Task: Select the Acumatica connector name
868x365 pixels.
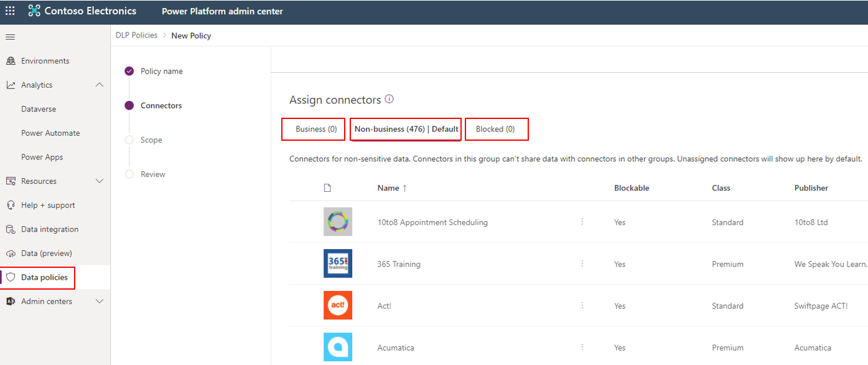Action: tap(396, 348)
